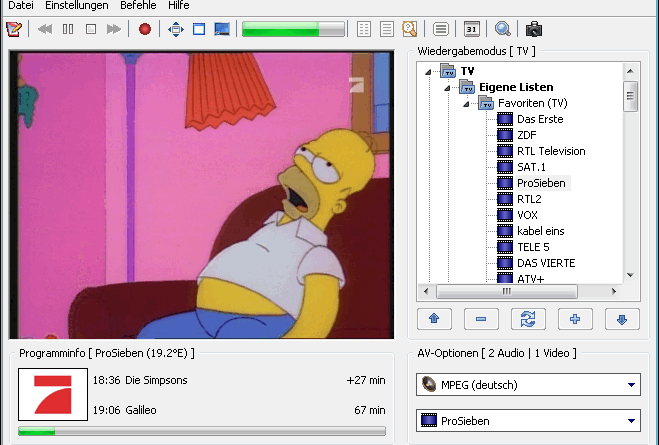This screenshot has height=445, width=659.
Task: Open the ProSieben video dropdown
Action: [x=631, y=421]
